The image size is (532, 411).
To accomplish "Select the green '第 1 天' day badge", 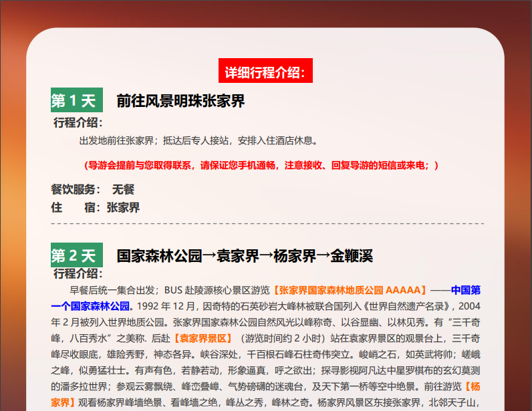I will coord(77,100).
